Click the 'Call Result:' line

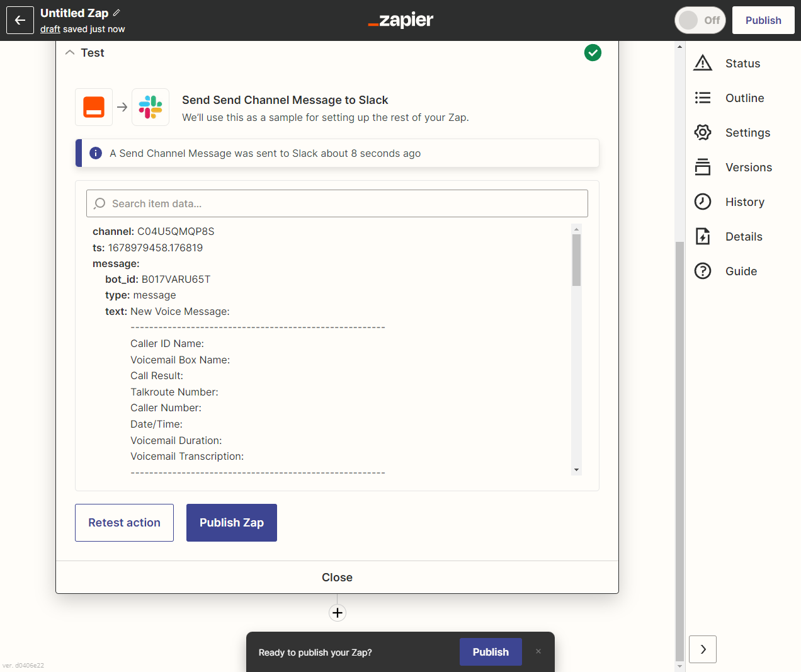(x=157, y=375)
